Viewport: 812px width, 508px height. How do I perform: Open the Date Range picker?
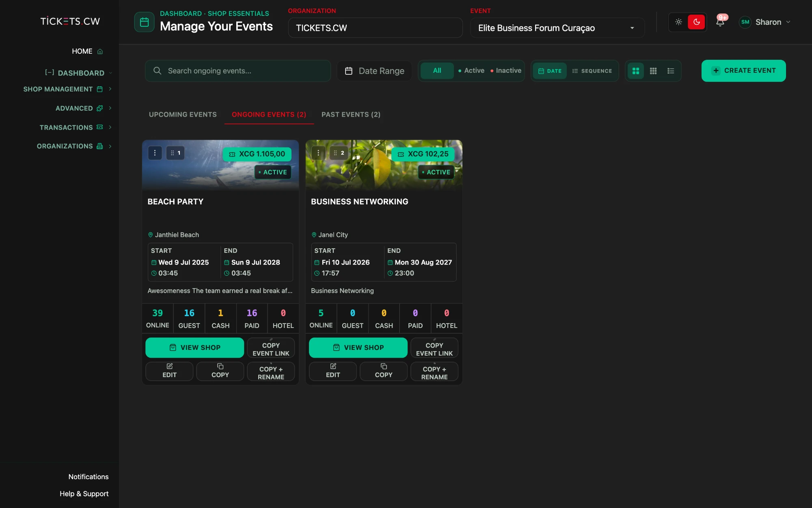[374, 71]
